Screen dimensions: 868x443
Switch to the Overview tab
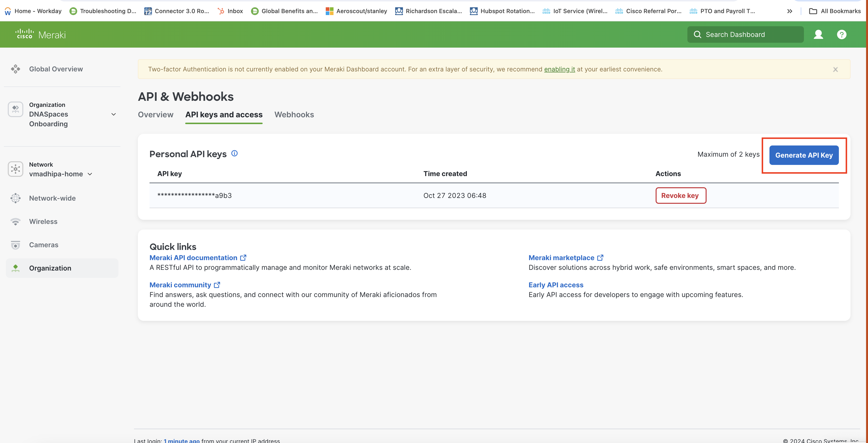[155, 115]
